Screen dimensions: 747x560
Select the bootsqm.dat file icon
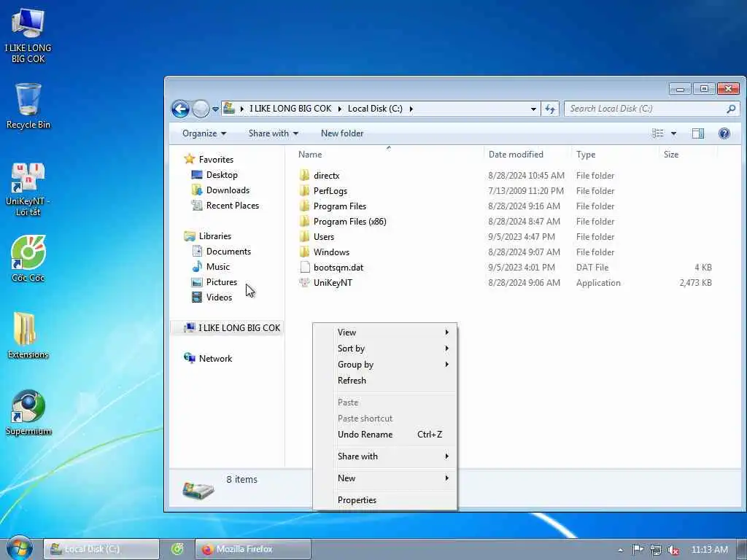[x=305, y=267]
